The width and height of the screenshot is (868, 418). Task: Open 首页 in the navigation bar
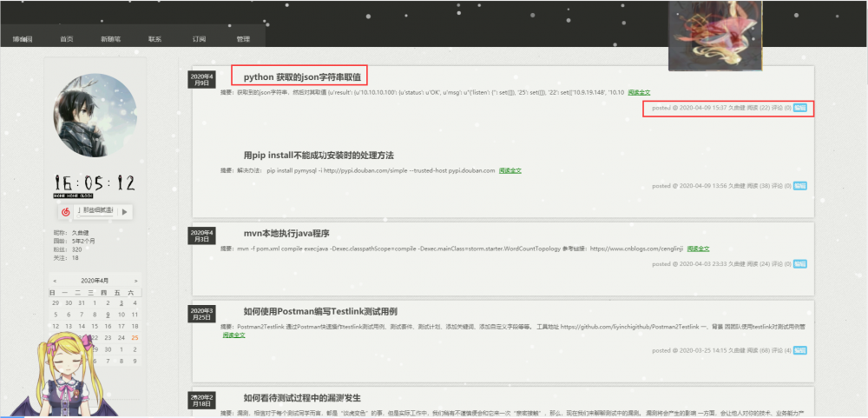pos(67,39)
